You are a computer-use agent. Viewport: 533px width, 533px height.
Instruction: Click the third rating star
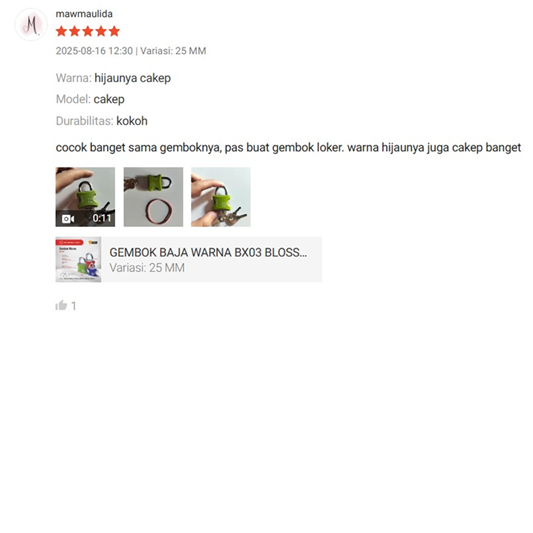point(88,31)
